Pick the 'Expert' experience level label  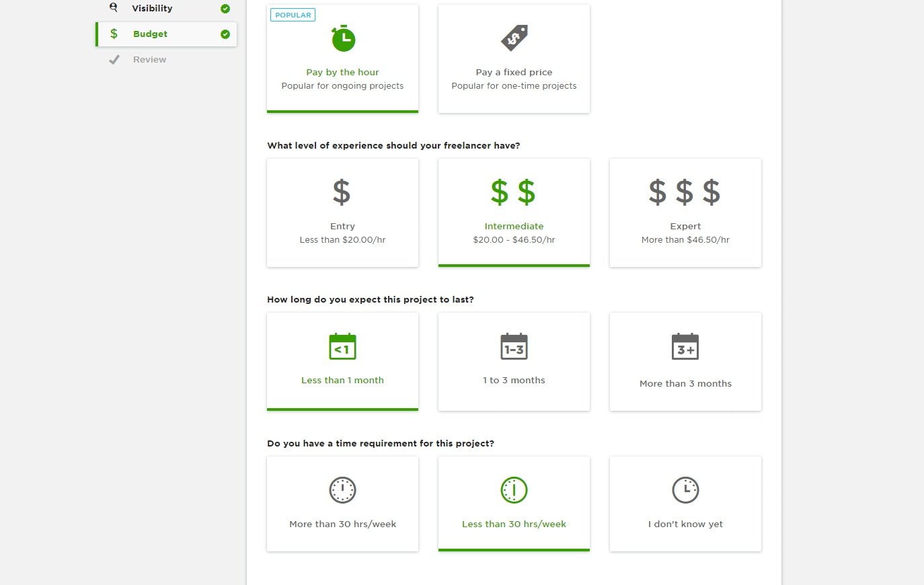point(685,227)
